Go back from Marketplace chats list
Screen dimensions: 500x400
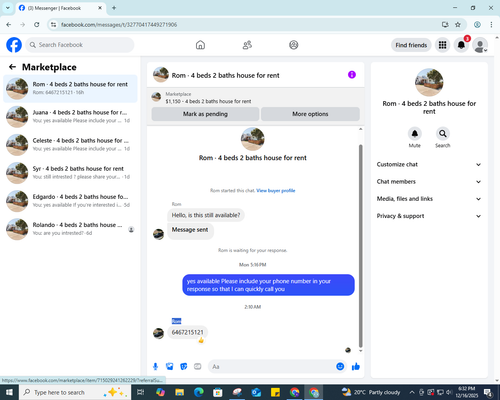point(12,67)
